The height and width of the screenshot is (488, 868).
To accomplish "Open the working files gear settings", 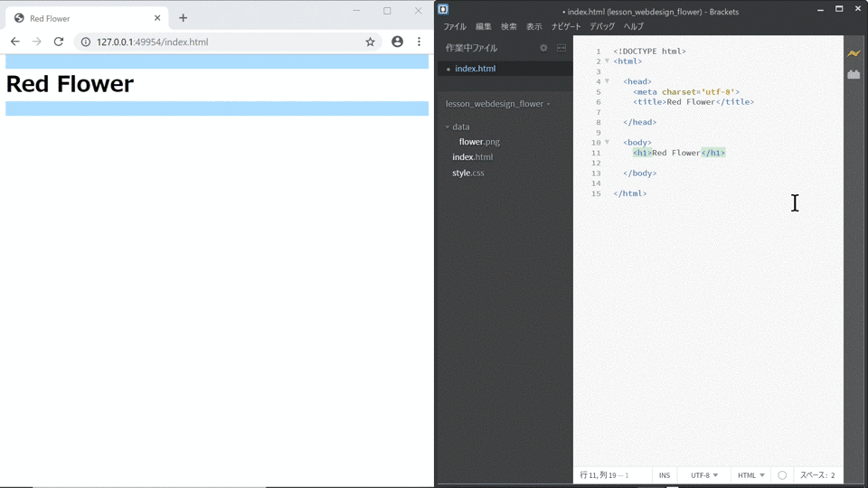I will [x=543, y=48].
